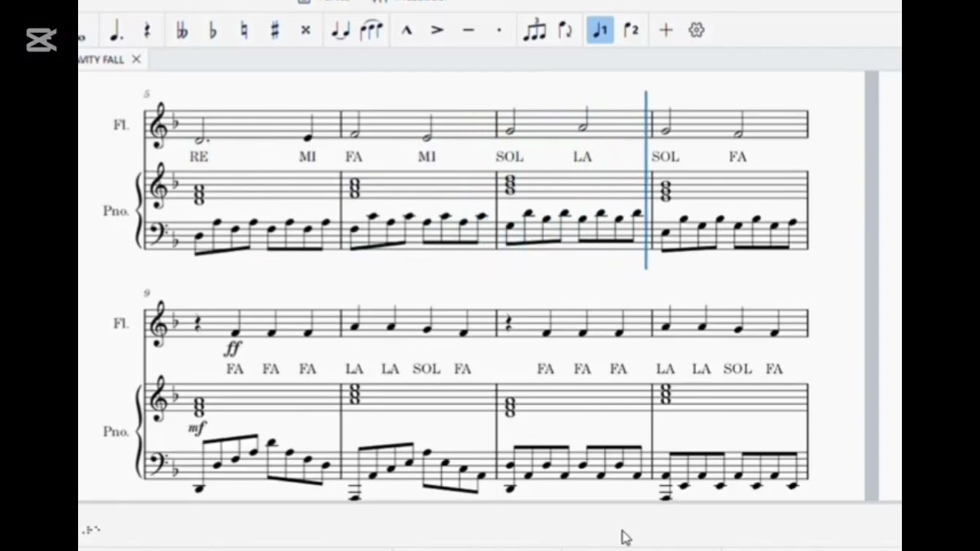Viewport: 980px width, 551px height.
Task: Click the plus add toolbar button
Action: pos(665,31)
